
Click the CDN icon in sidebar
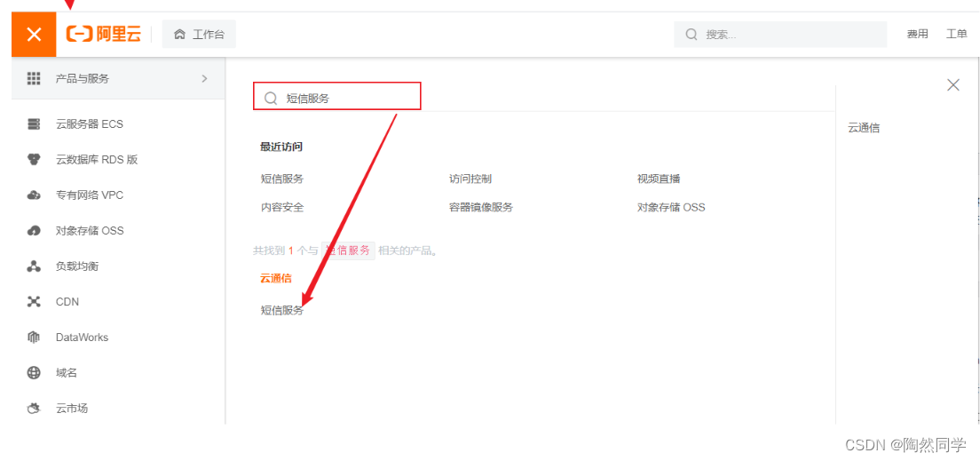(34, 301)
